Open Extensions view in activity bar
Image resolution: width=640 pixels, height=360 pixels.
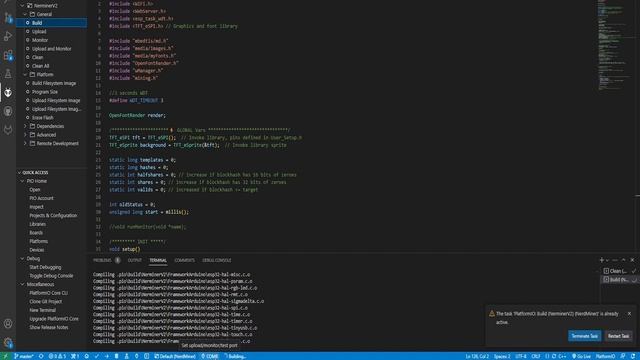[x=8, y=55]
